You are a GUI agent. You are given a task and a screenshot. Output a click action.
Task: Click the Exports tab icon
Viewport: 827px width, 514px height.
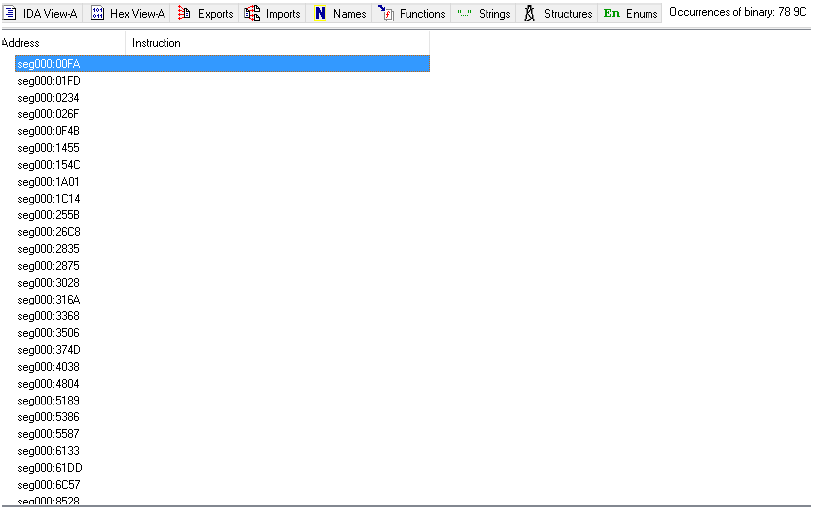pos(184,13)
